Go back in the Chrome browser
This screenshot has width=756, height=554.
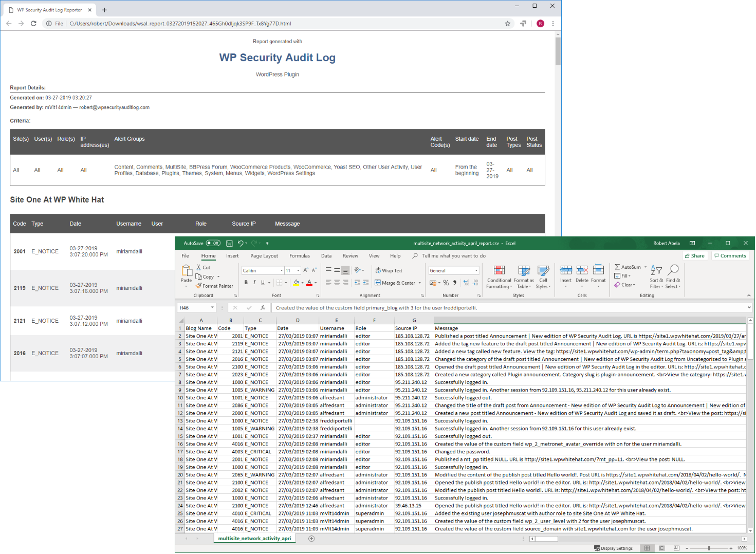(x=9, y=24)
